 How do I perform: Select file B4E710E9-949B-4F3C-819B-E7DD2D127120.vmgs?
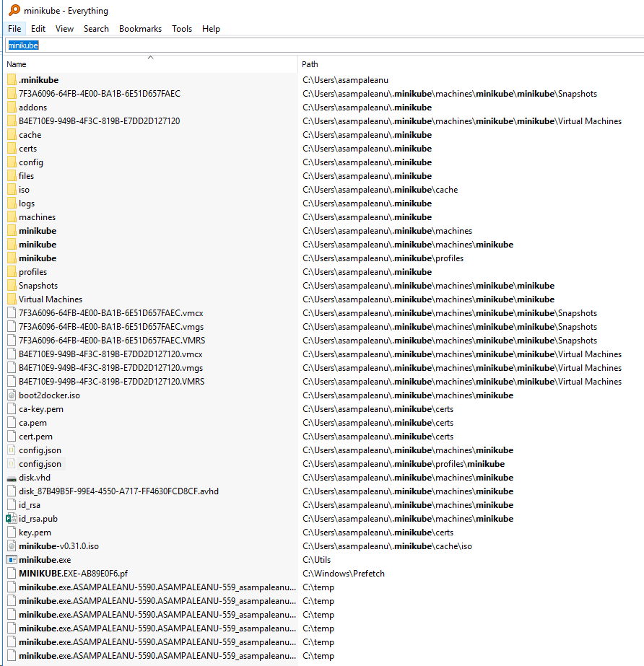111,368
